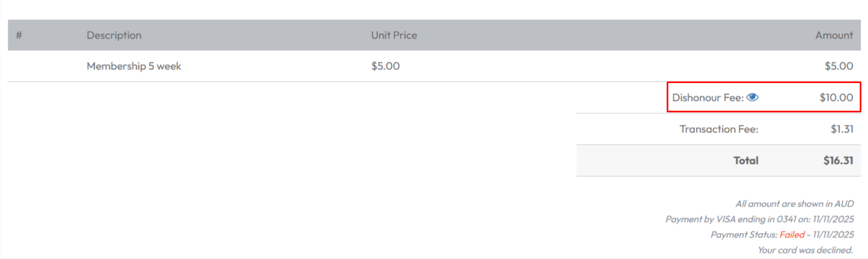Screen dimensions: 868x259
Task: Click the 'Payment Status:' label text
Action: [744, 235]
